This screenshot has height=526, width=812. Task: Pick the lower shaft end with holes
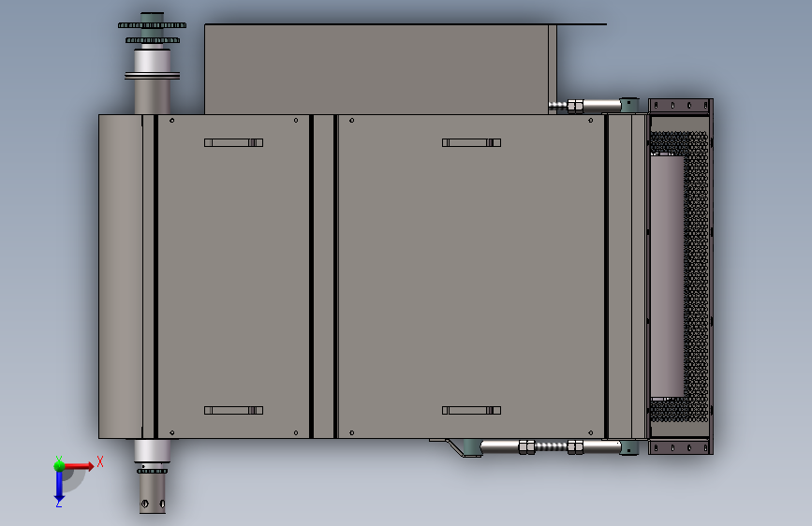153,494
